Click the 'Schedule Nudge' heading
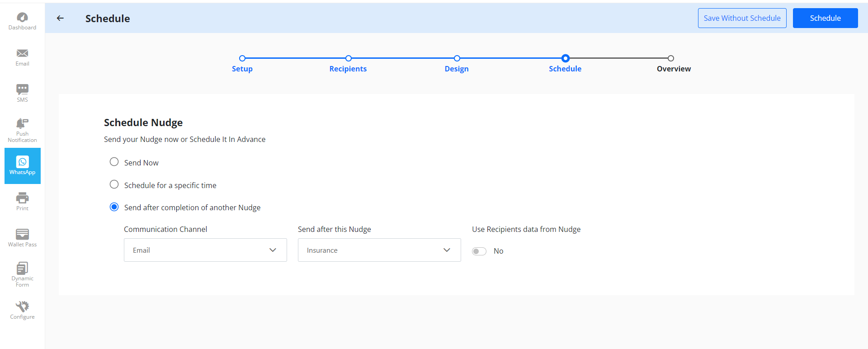 pos(143,123)
